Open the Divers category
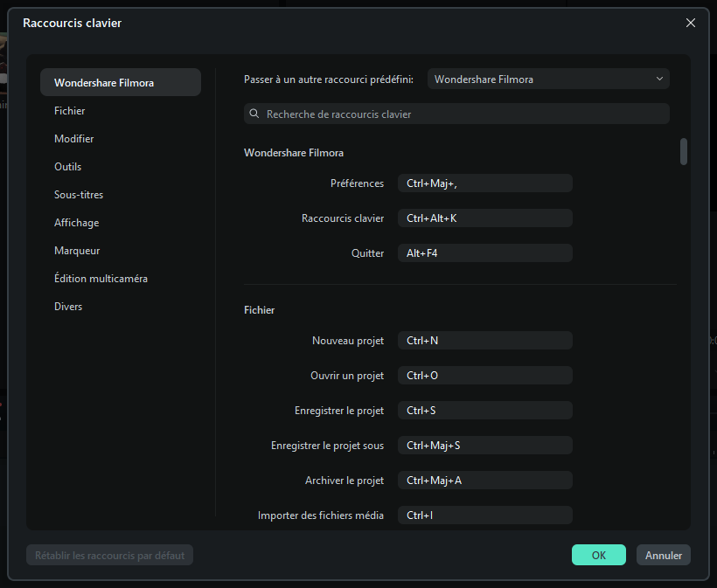717x588 pixels. coord(68,307)
